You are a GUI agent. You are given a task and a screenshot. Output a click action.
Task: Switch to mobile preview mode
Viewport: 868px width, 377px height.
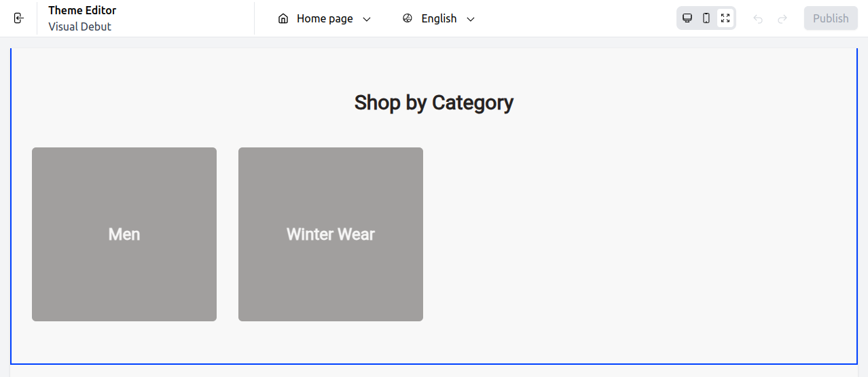(706, 18)
